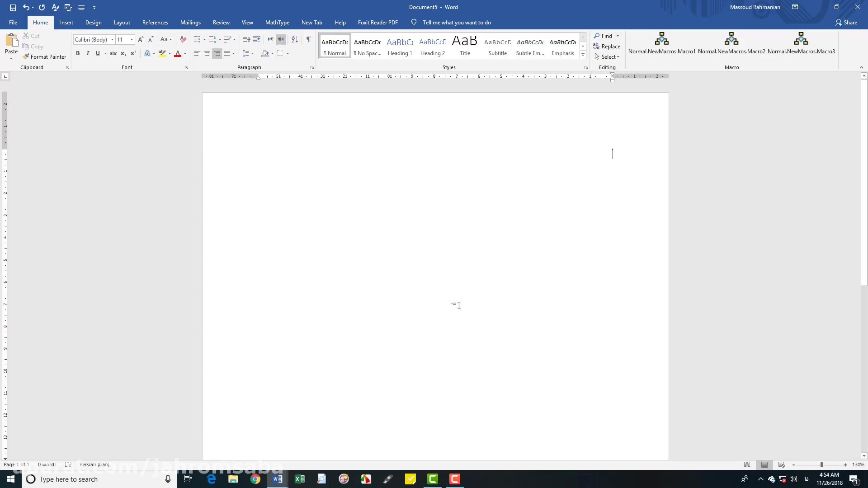Click the Shading paint bucket icon
This screenshot has width=868, height=488.
265,53
